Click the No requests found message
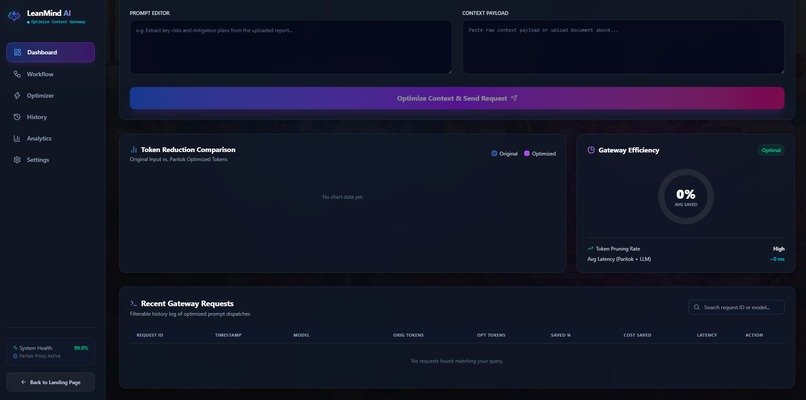This screenshot has height=400, width=806. pos(457,361)
